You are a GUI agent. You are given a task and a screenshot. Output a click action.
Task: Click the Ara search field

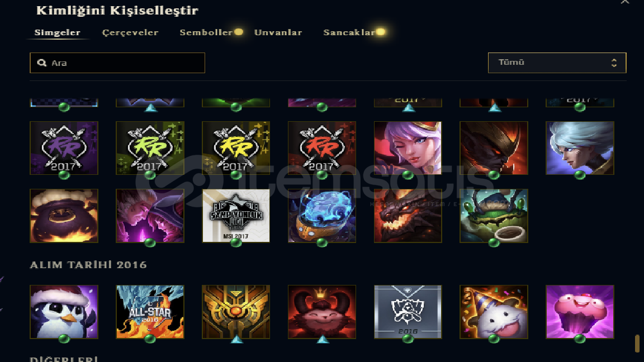click(x=117, y=63)
